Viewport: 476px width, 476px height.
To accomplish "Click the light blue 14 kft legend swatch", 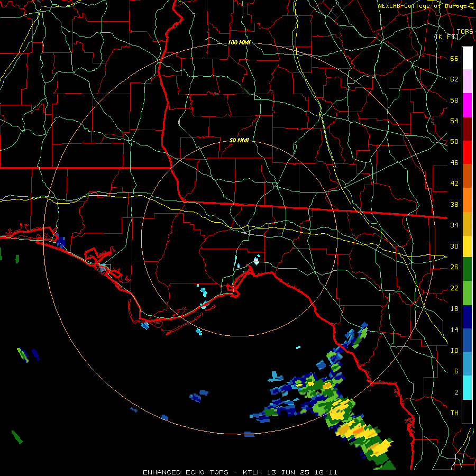I will (x=467, y=364).
